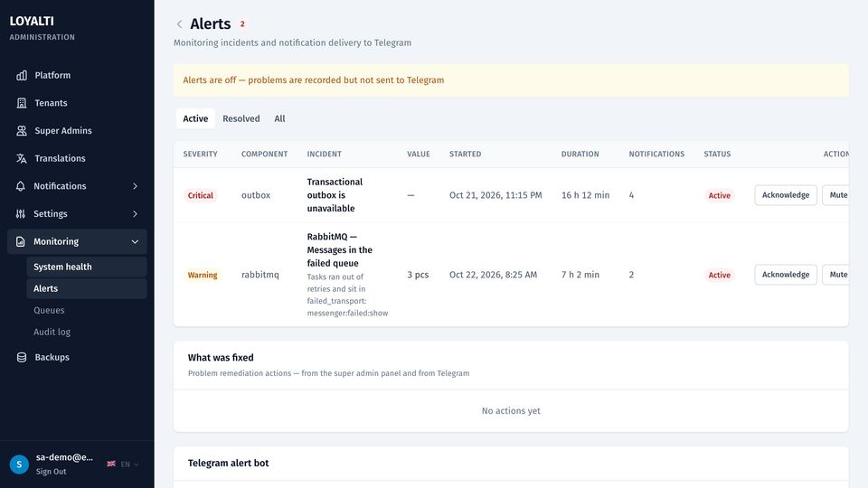Collapse the Monitoring section chevron
Viewport: 868px width, 488px height.
pos(135,241)
